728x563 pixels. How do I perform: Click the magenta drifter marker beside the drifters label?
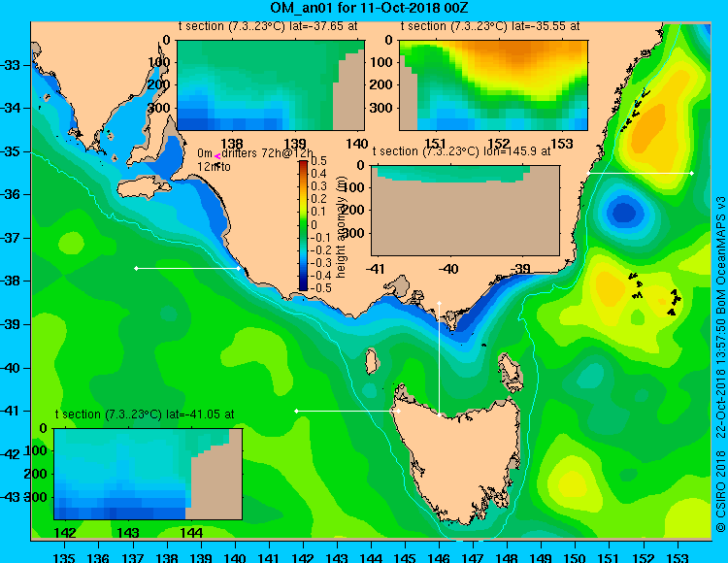(x=217, y=157)
